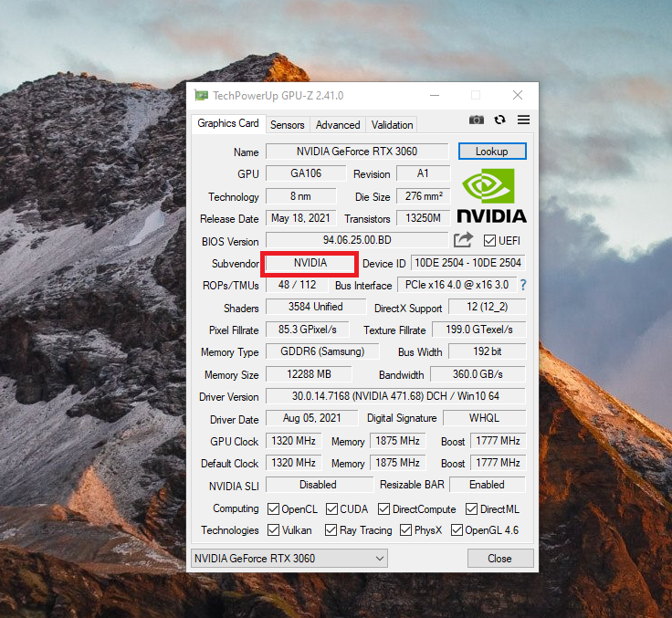
Task: Toggle the Vulkan checkbox
Action: click(x=273, y=530)
